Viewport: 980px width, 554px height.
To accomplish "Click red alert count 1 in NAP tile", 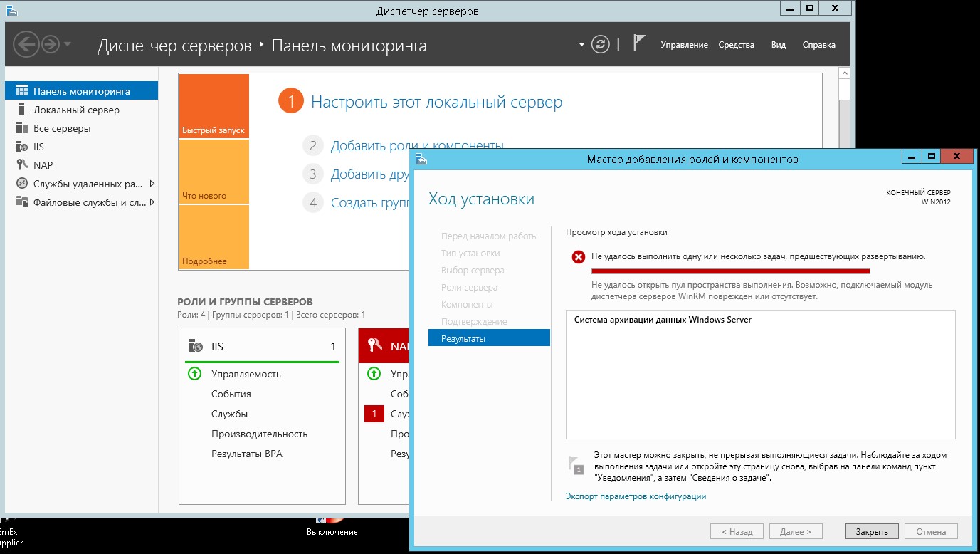I will point(374,414).
